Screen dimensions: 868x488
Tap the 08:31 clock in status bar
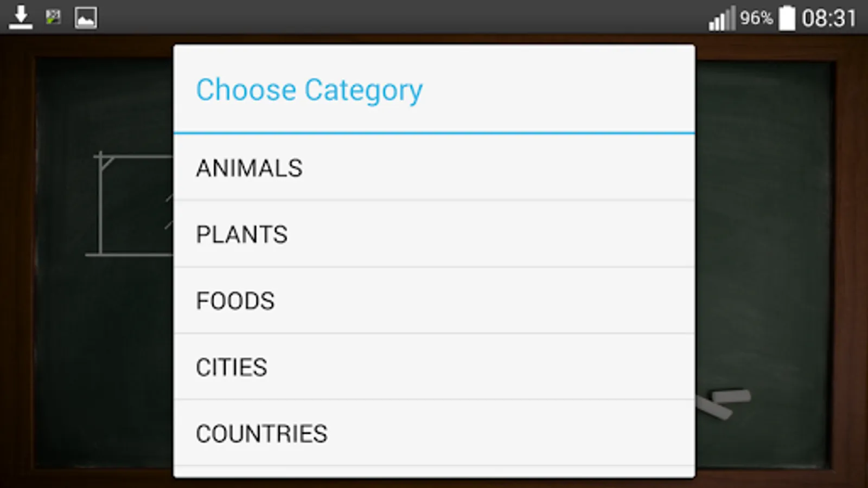pos(829,18)
